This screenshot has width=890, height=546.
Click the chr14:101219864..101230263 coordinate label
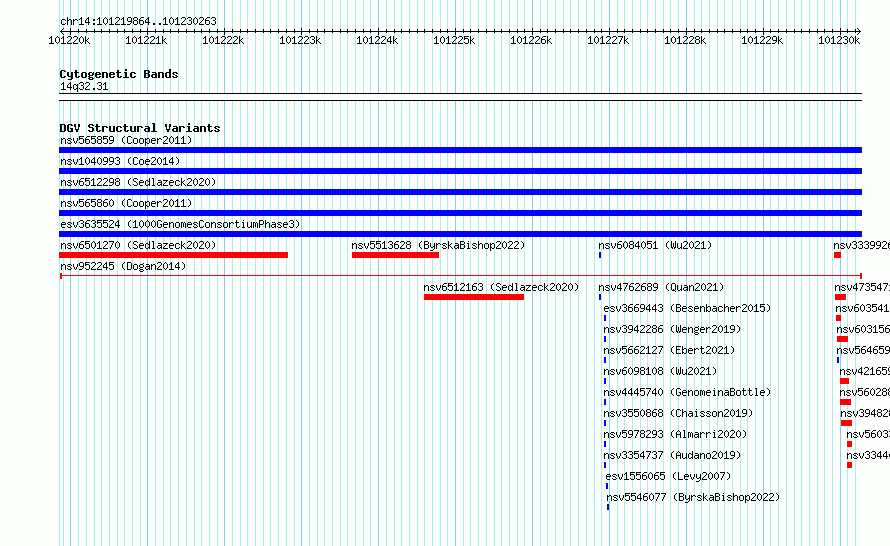click(138, 21)
